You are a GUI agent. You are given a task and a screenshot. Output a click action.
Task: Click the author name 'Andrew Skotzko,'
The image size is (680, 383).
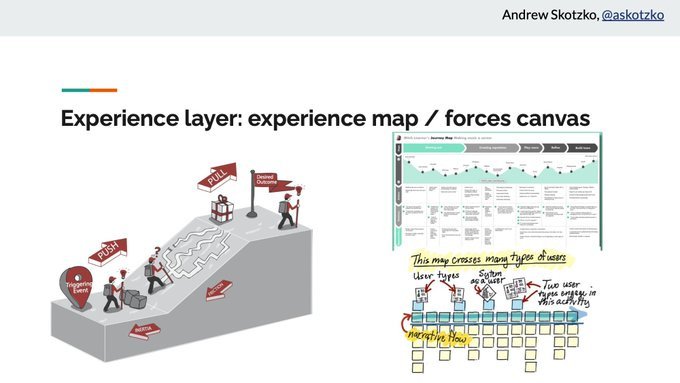coord(551,15)
